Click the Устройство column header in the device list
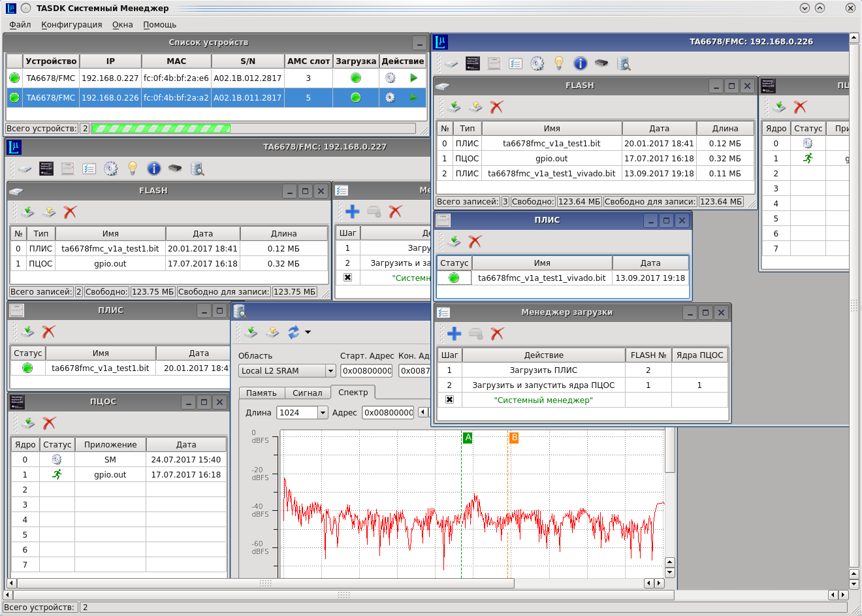The image size is (862, 616). click(51, 61)
